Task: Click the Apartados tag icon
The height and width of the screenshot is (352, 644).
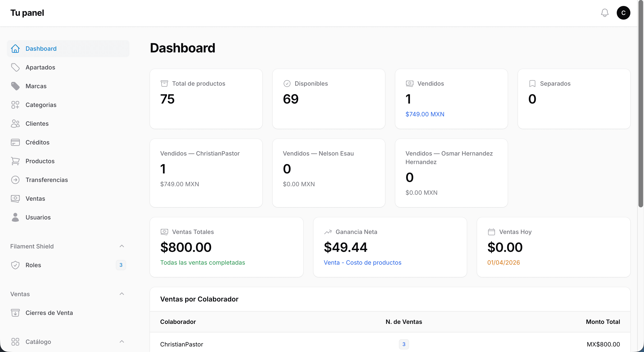Action: pos(15,67)
